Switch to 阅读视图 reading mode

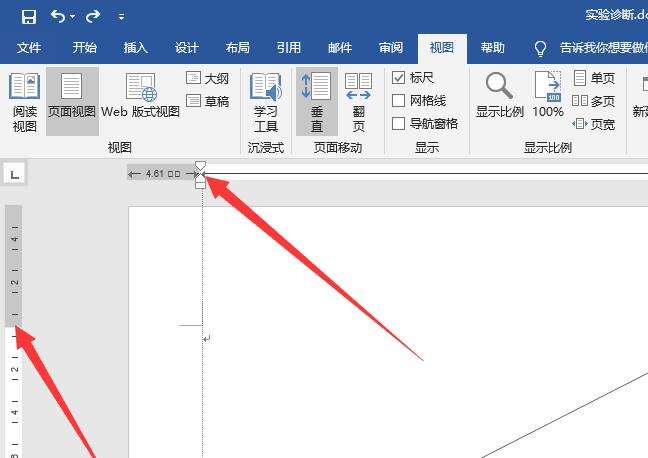tap(24, 102)
